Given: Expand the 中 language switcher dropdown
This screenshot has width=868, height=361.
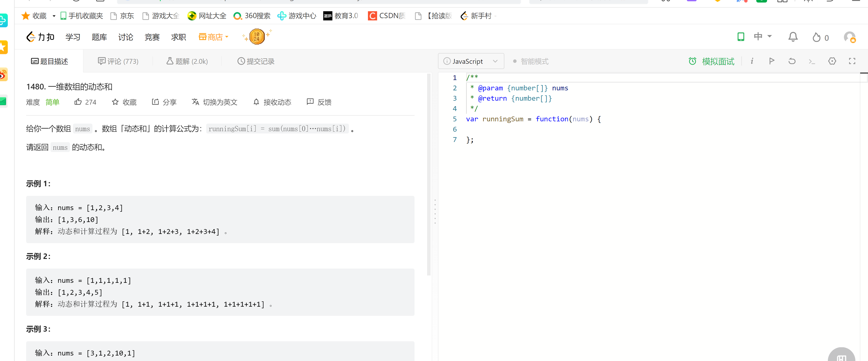Looking at the screenshot, I should pyautogui.click(x=762, y=36).
